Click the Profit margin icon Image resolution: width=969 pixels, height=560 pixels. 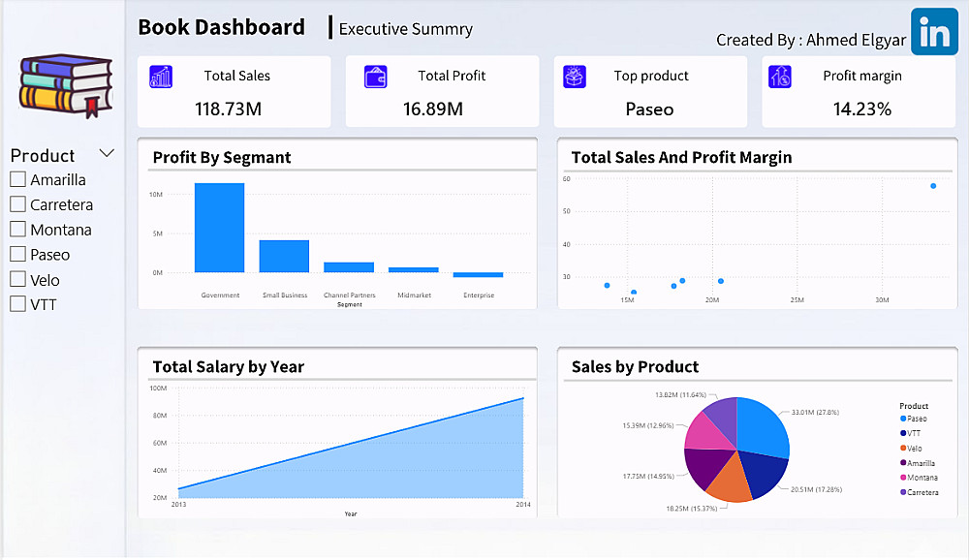click(x=780, y=77)
